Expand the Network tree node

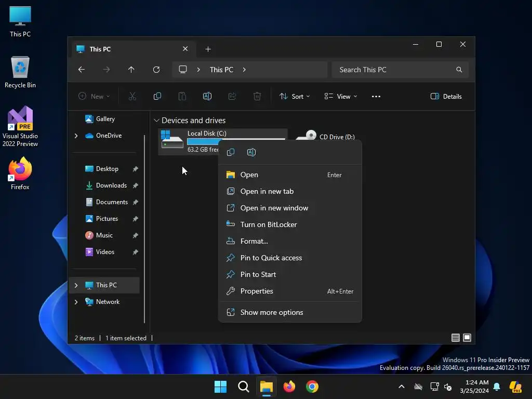click(x=76, y=302)
